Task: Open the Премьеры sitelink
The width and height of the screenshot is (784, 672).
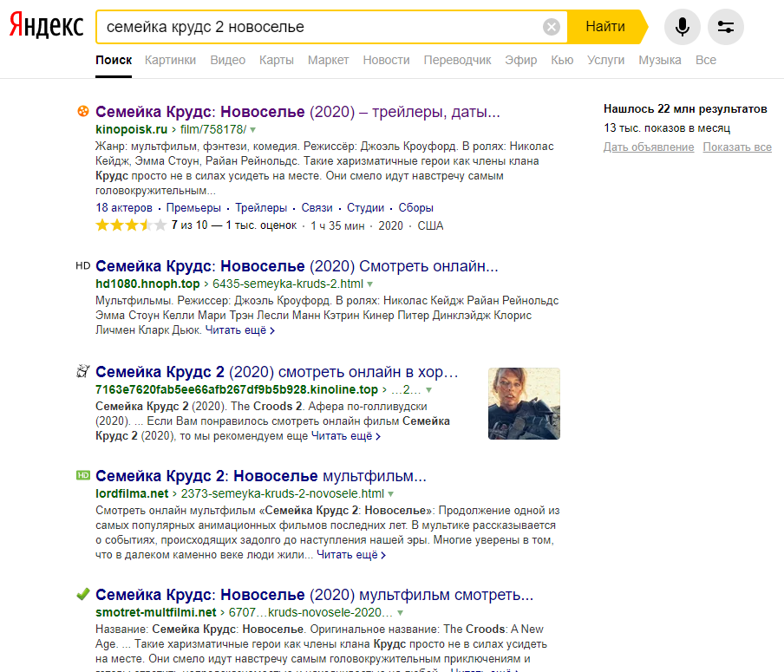Action: point(193,207)
